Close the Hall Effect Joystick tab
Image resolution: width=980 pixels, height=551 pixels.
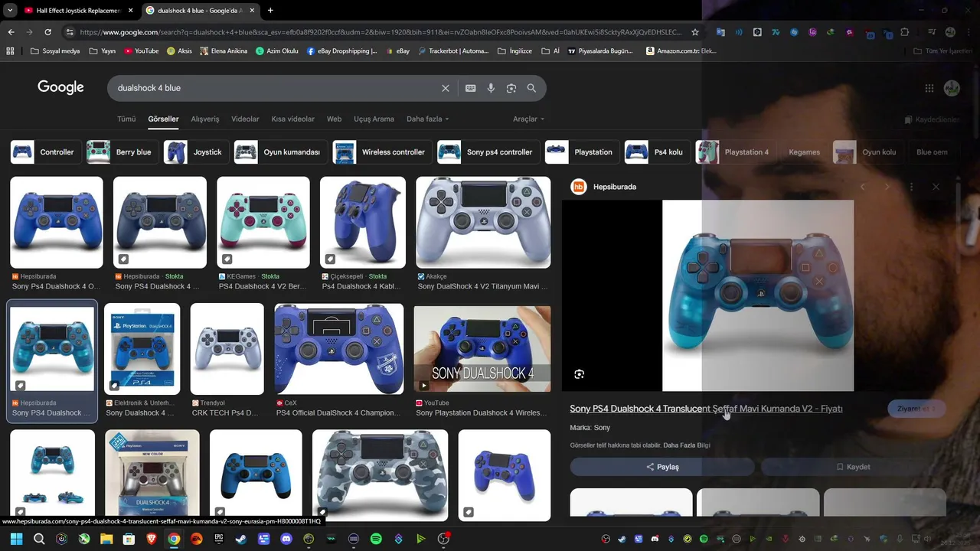point(130,11)
